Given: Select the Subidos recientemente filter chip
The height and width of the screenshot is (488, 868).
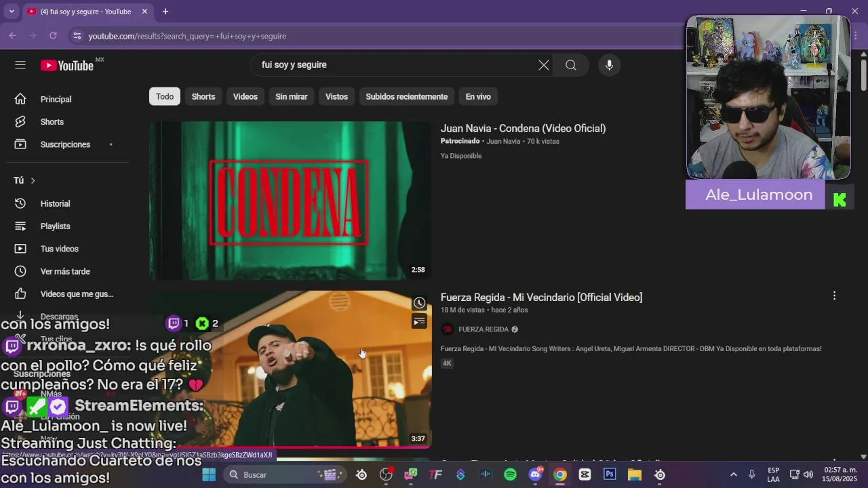Looking at the screenshot, I should pyautogui.click(x=407, y=96).
